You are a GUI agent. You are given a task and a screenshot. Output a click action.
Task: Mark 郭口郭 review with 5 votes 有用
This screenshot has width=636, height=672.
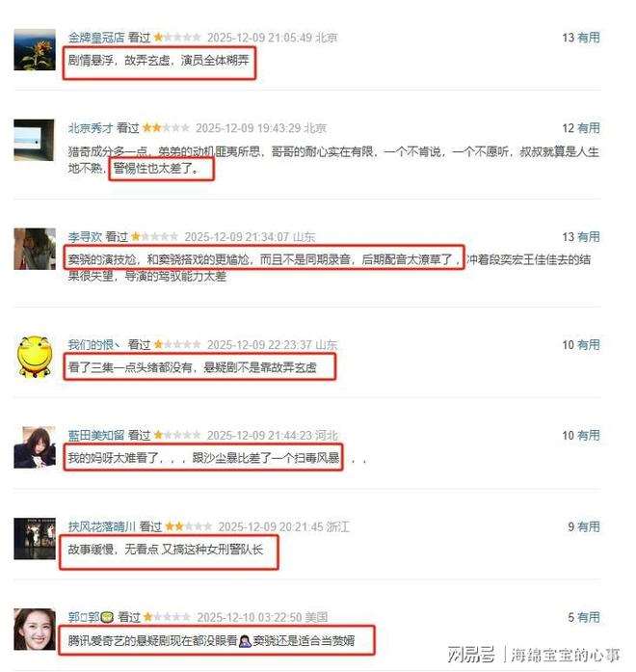coord(589,617)
